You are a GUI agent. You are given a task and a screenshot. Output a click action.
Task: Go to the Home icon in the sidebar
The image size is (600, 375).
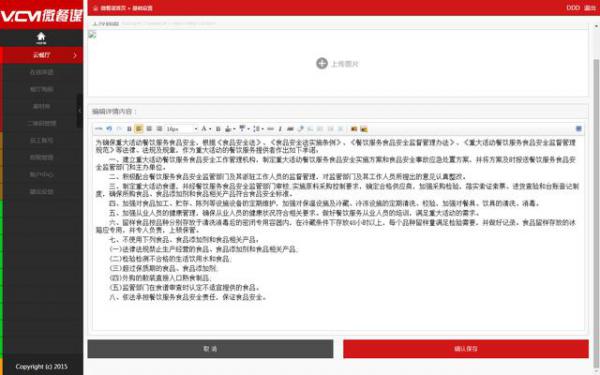pos(41,37)
